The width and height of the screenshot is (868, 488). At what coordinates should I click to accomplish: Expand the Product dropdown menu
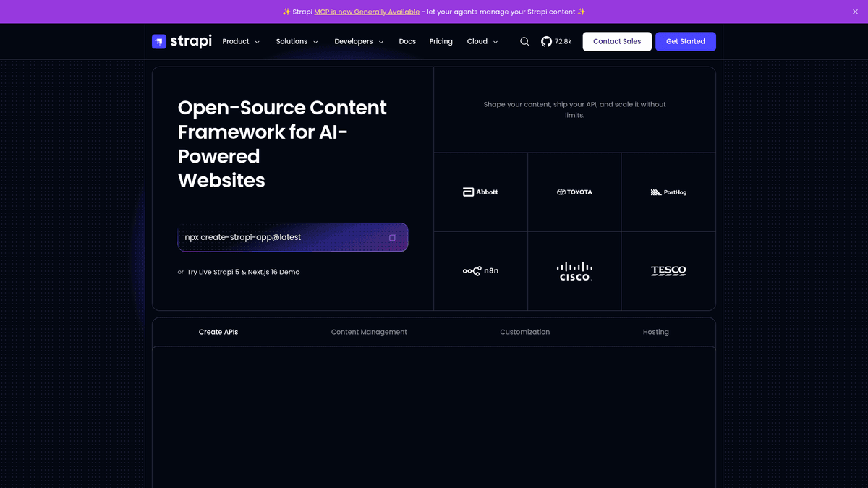coord(241,42)
